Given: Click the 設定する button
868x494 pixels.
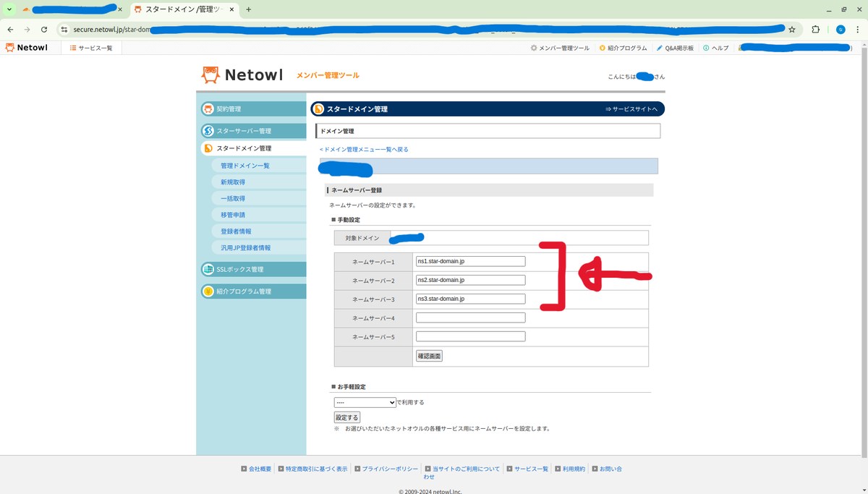Looking at the screenshot, I should pyautogui.click(x=346, y=417).
